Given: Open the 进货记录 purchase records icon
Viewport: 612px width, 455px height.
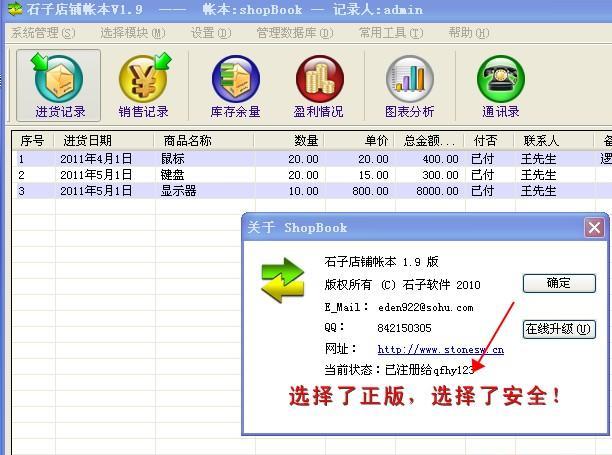Looking at the screenshot, I should click(60, 85).
